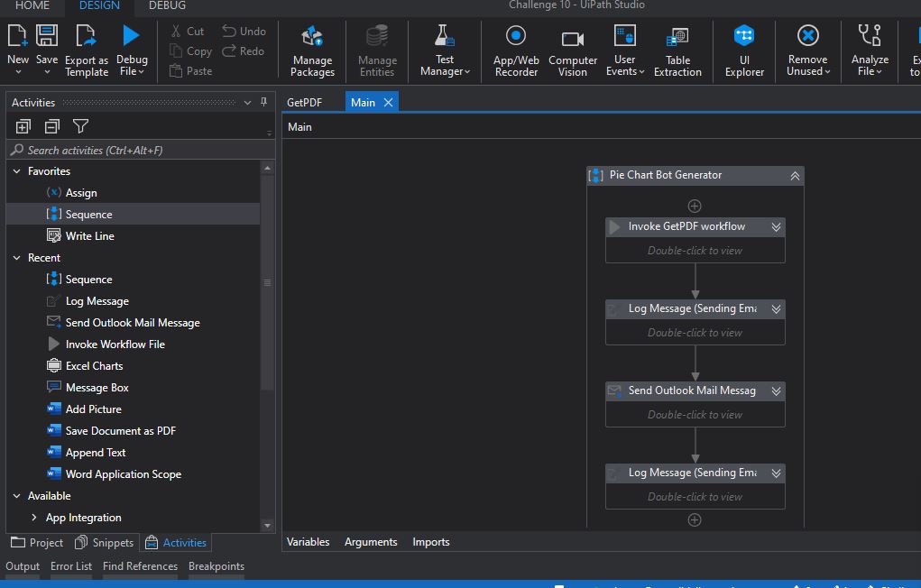The width and height of the screenshot is (921, 588).
Task: Switch to the DEBUG ribbon tab
Action: click(x=168, y=5)
